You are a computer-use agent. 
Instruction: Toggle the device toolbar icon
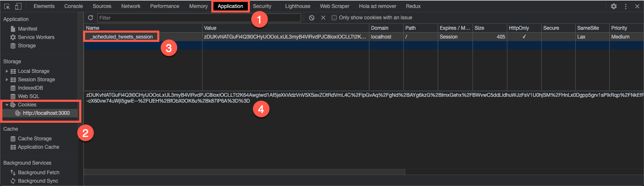18,6
